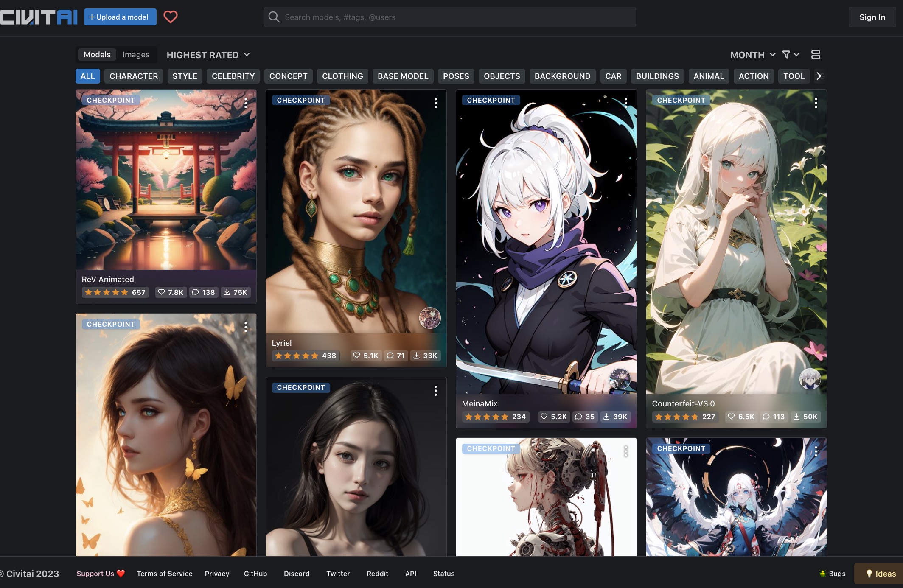This screenshot has height=588, width=903.
Task: Click the Upload a model button
Action: (x=120, y=17)
